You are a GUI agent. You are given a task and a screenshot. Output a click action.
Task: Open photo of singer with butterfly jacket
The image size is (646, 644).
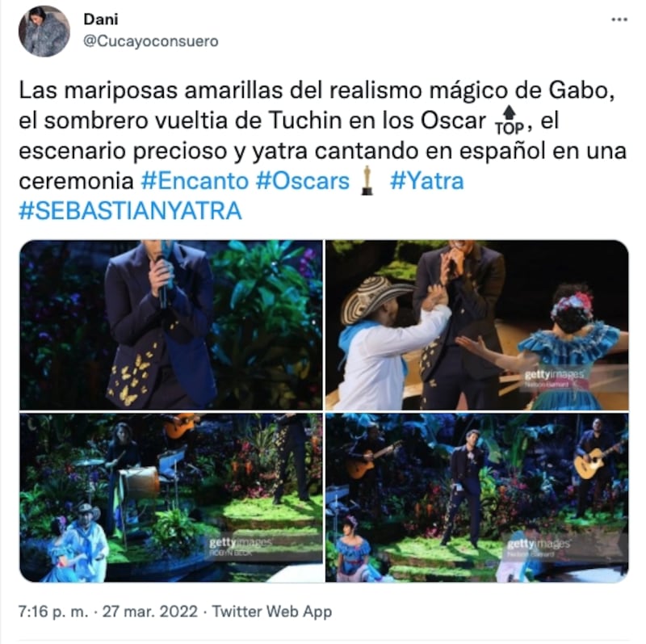171,325
